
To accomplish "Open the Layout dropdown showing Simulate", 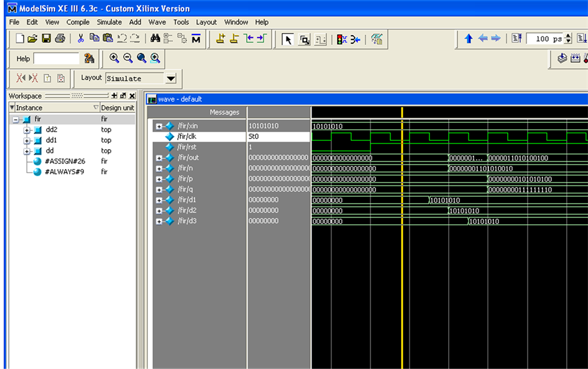I will coord(171,78).
